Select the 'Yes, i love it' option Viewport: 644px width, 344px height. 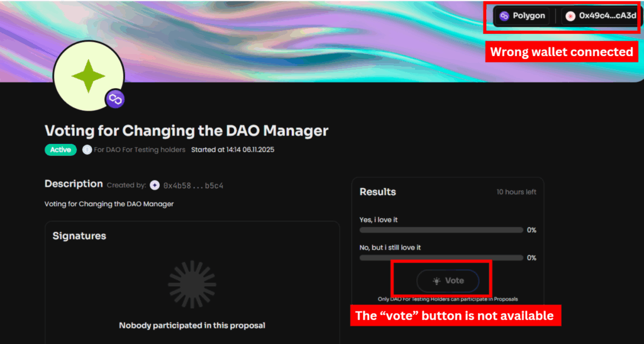tap(379, 219)
